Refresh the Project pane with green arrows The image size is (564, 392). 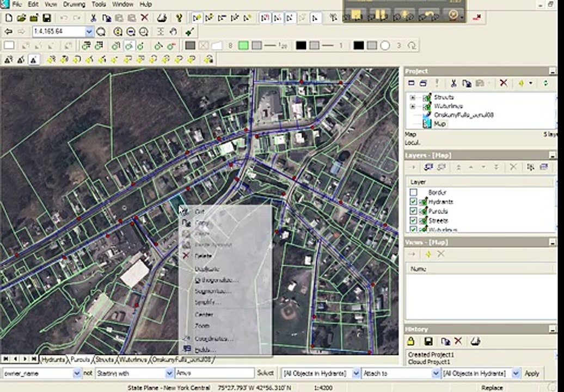(545, 83)
